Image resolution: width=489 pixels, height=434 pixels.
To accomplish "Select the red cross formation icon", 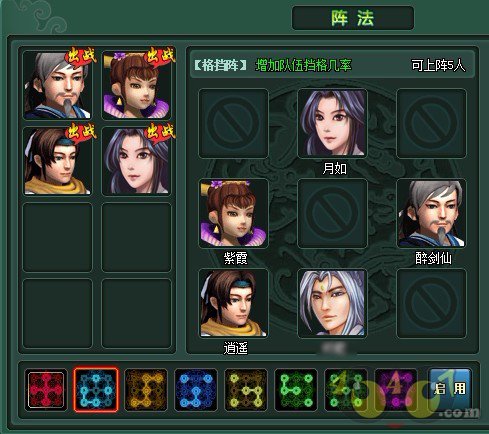I will [x=46, y=390].
